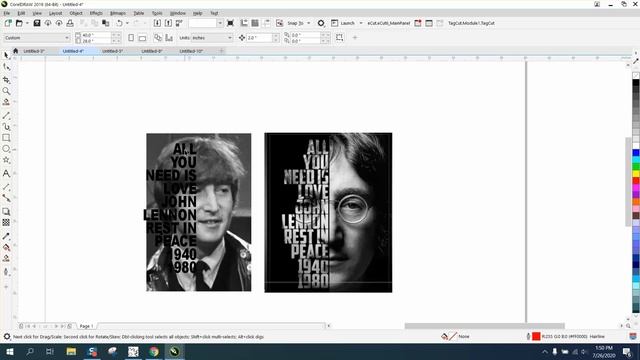This screenshot has width=640, height=360.
Task: Select the Ellipse tool
Action: [6, 149]
